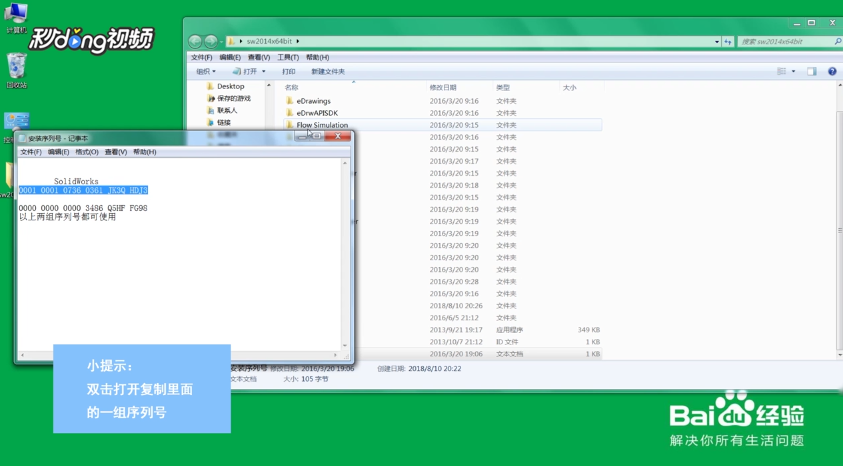Click navigation pane scroll up arrow
This screenshot has height=466, width=843.
coord(269,86)
